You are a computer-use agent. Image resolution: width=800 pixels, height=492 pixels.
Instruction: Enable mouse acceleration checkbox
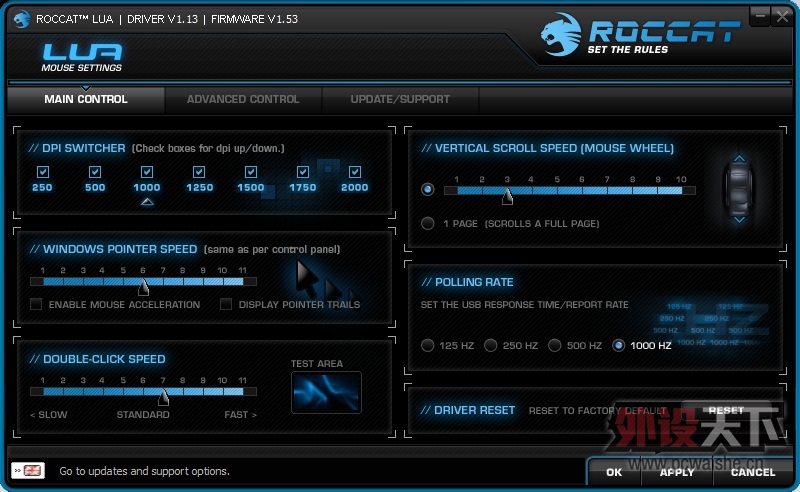tap(36, 304)
